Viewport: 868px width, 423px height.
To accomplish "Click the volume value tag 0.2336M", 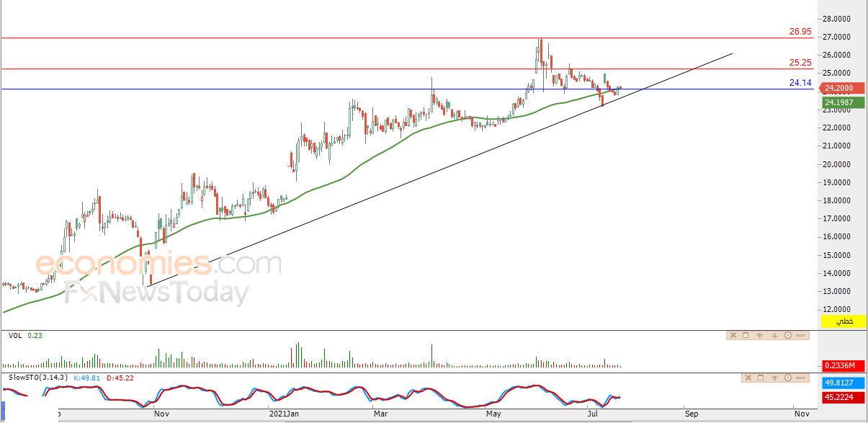I will (x=844, y=365).
